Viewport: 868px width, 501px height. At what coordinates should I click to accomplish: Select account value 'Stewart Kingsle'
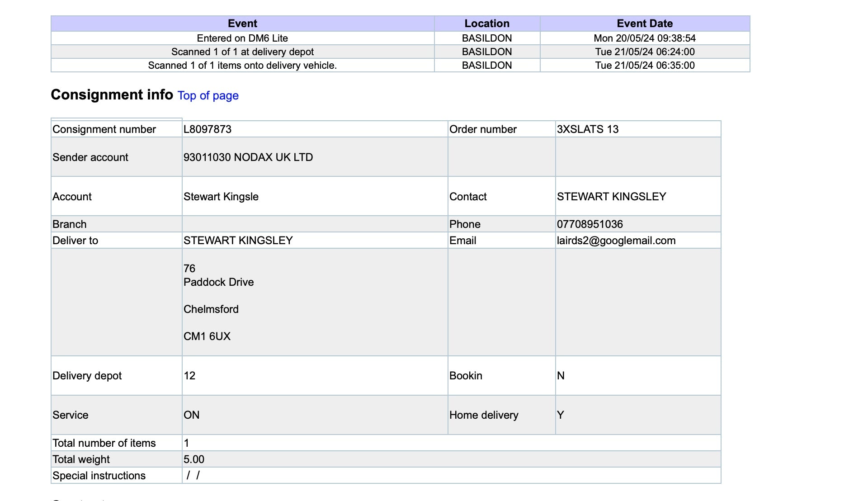tap(221, 197)
